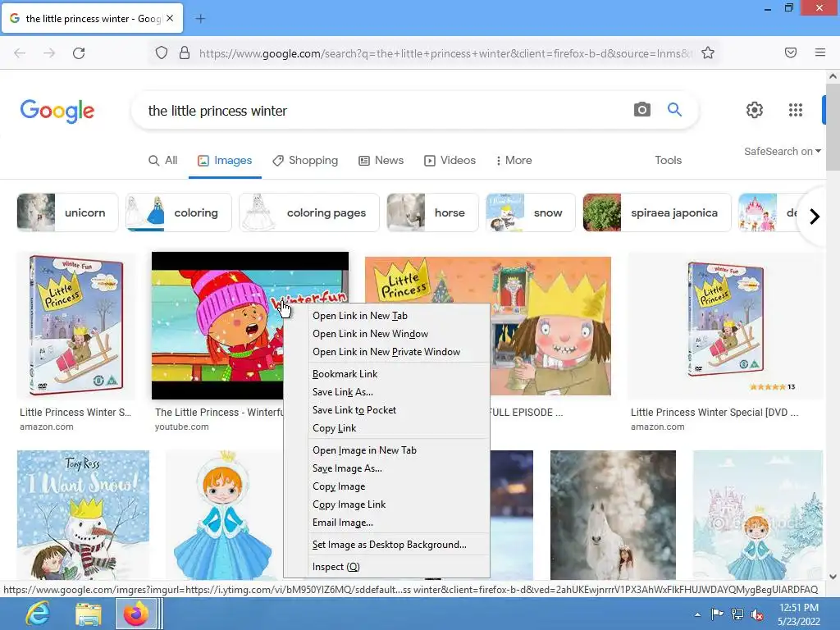Viewport: 840px width, 630px height.
Task: Filter results by horse chip
Action: point(432,212)
